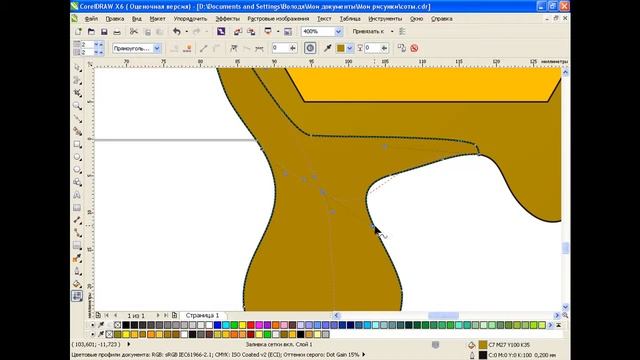Screen dimensions: 640x360
Task: Select the Color Eyedropper tool in toolbox
Action: point(77,258)
